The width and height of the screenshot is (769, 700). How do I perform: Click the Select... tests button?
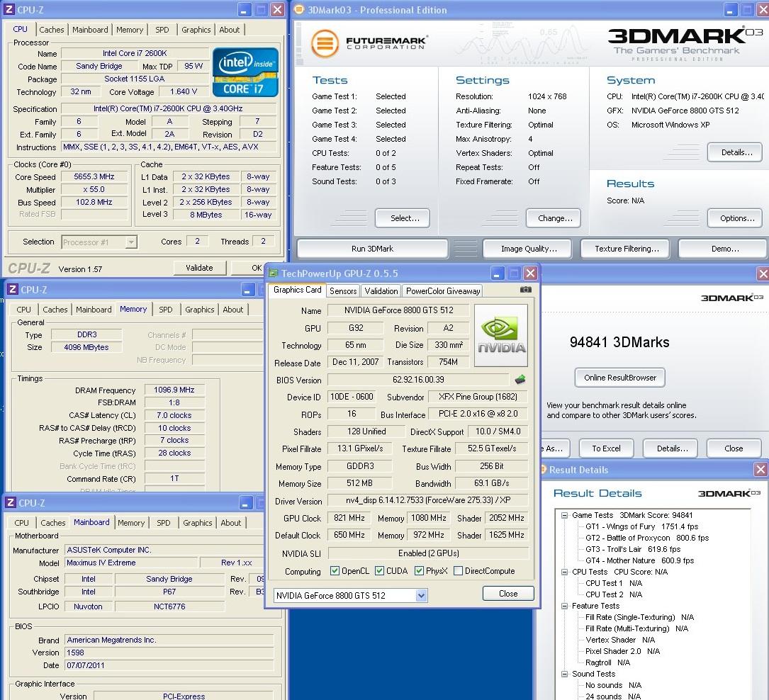[x=403, y=218]
